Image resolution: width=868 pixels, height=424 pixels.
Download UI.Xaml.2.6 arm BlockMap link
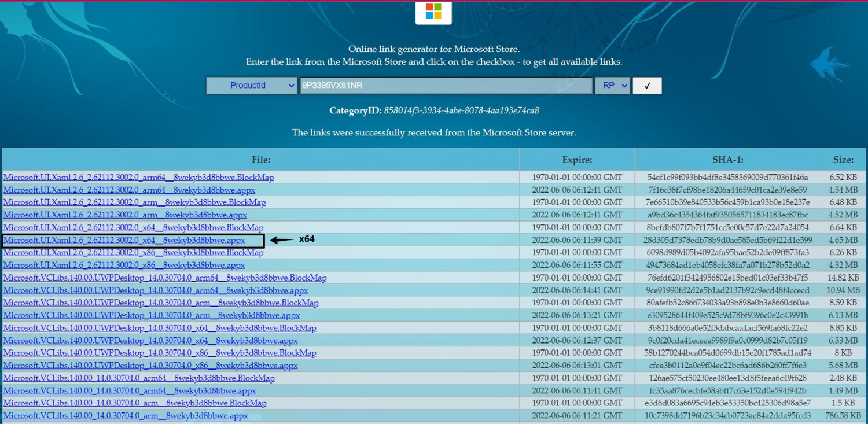pyautogui.click(x=134, y=202)
